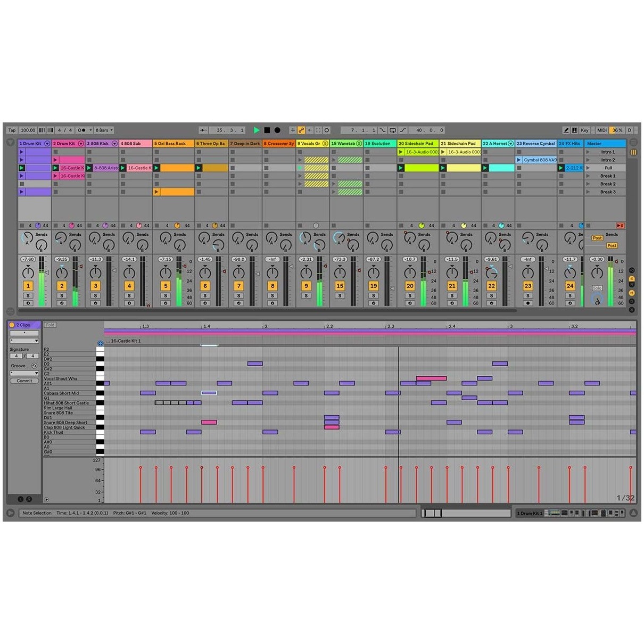644x644 pixels.
Task: Hit the Arrangement Record button
Action: (277, 130)
